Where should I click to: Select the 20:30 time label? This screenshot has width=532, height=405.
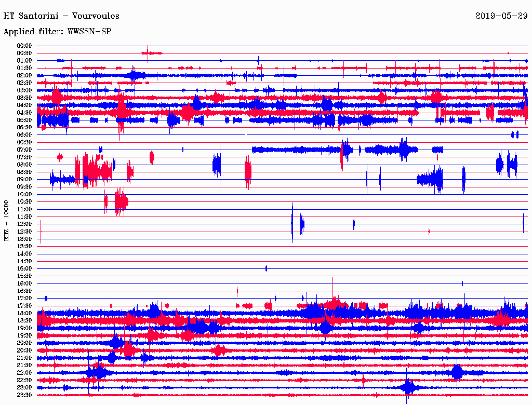coord(24,350)
